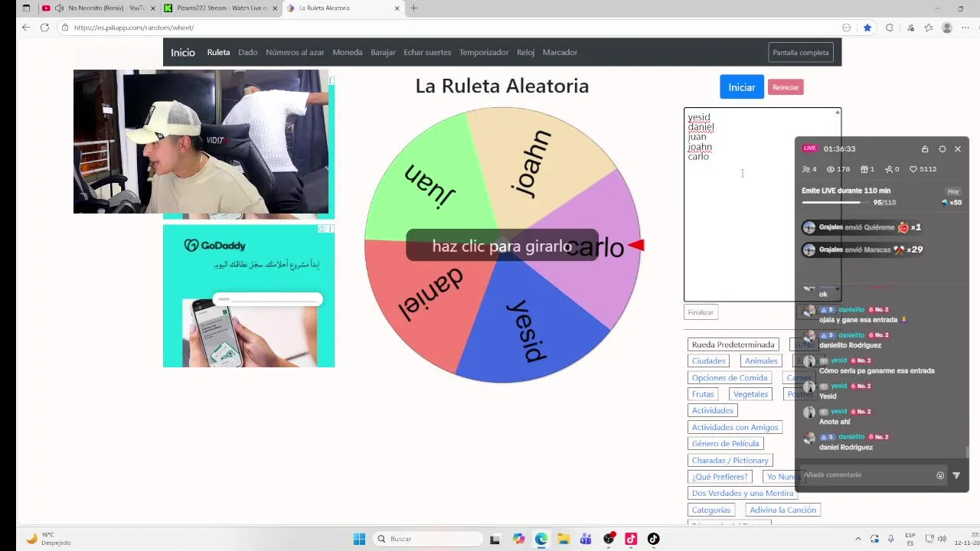Click the likes heart count 5112
The width and height of the screenshot is (980, 551).
923,169
